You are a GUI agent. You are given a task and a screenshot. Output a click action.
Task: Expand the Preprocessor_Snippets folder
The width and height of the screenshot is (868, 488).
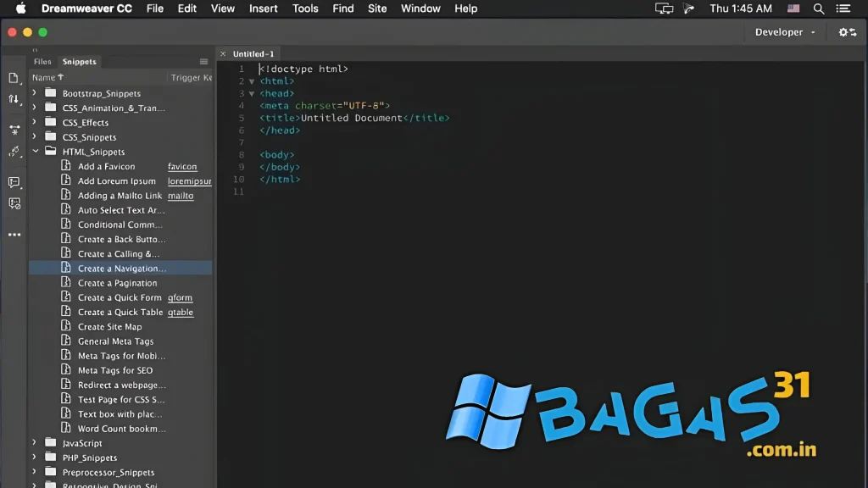click(x=34, y=472)
